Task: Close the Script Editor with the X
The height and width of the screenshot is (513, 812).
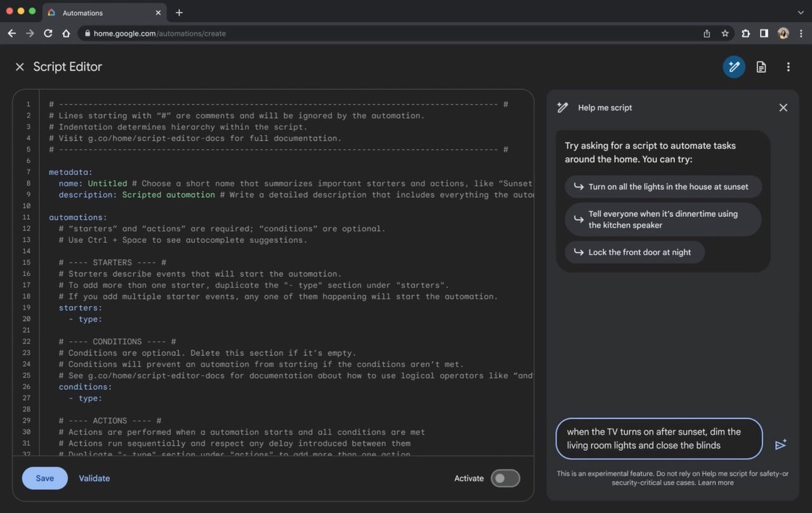Action: [20, 67]
